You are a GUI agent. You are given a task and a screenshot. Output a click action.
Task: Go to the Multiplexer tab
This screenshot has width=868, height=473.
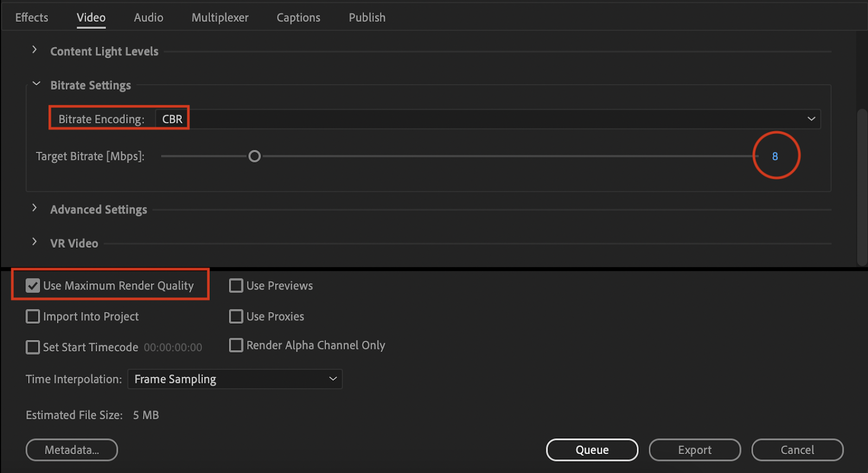220,17
